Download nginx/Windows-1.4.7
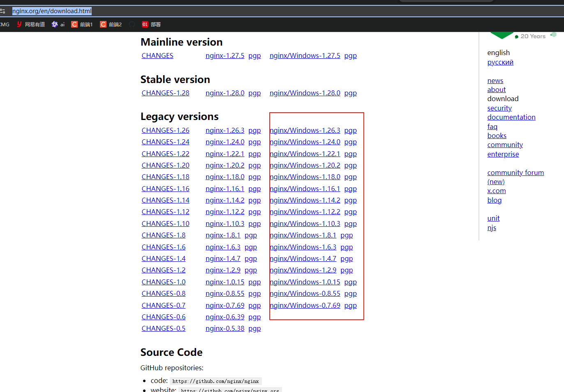Viewport: 564px width, 392px height. pyautogui.click(x=303, y=258)
